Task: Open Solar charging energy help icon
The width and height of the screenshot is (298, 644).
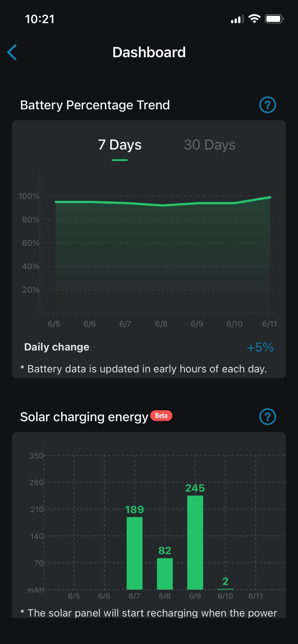Action: click(x=267, y=417)
